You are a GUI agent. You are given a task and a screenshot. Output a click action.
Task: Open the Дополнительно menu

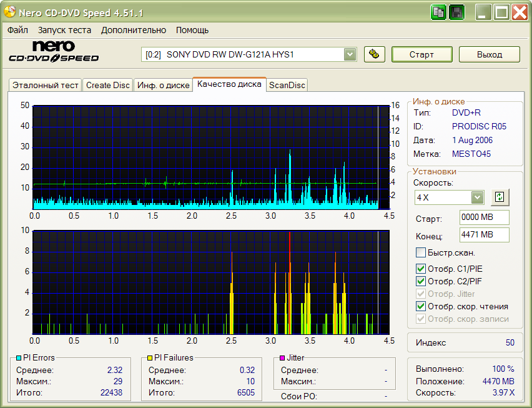pos(134,30)
